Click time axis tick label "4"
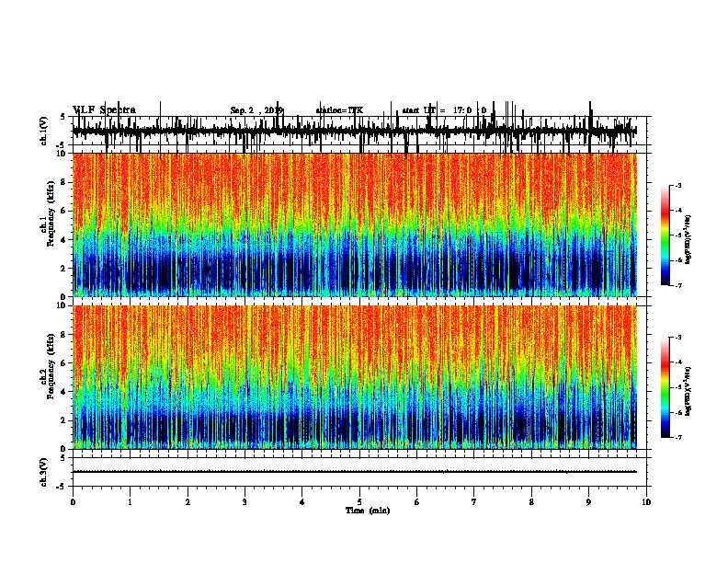This screenshot has width=728, height=563. (x=302, y=502)
